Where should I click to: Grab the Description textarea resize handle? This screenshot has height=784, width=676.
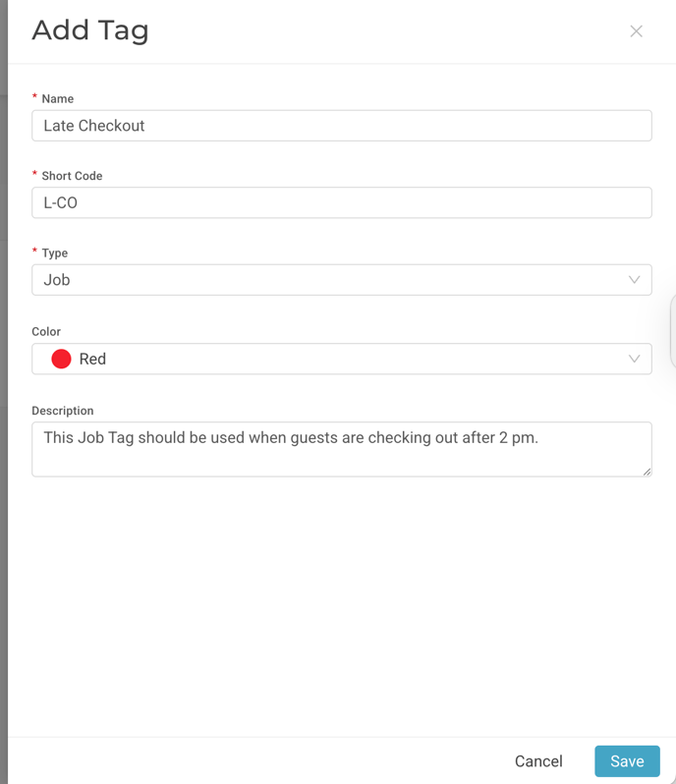coord(647,472)
